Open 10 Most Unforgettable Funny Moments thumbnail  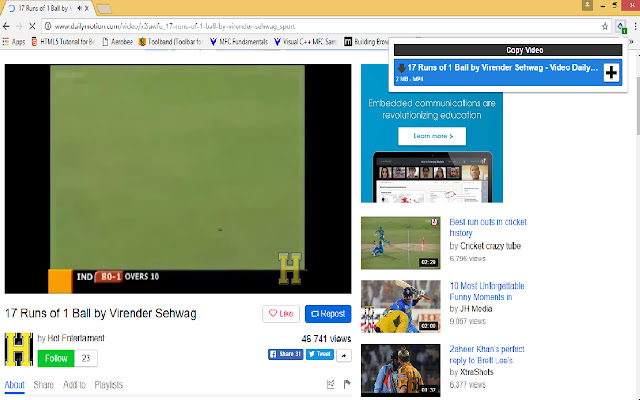coord(400,306)
